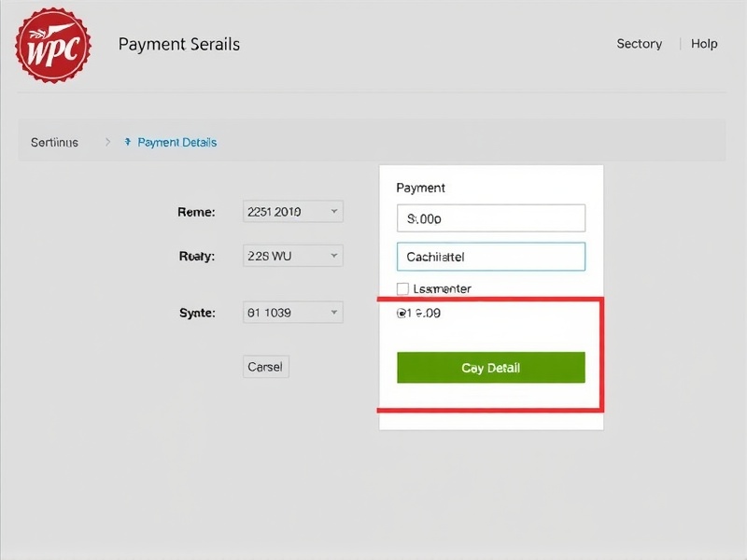
Task: Click the Payment heading in the panel
Action: point(421,188)
